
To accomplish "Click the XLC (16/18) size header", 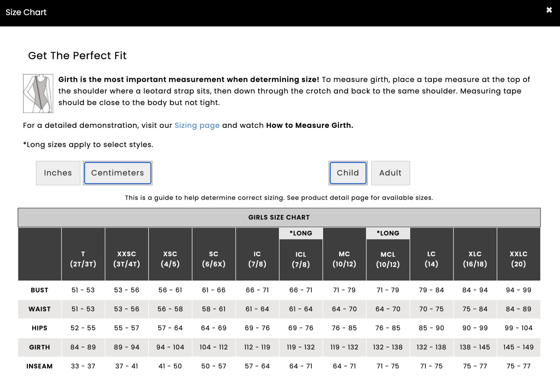I will [x=475, y=259].
